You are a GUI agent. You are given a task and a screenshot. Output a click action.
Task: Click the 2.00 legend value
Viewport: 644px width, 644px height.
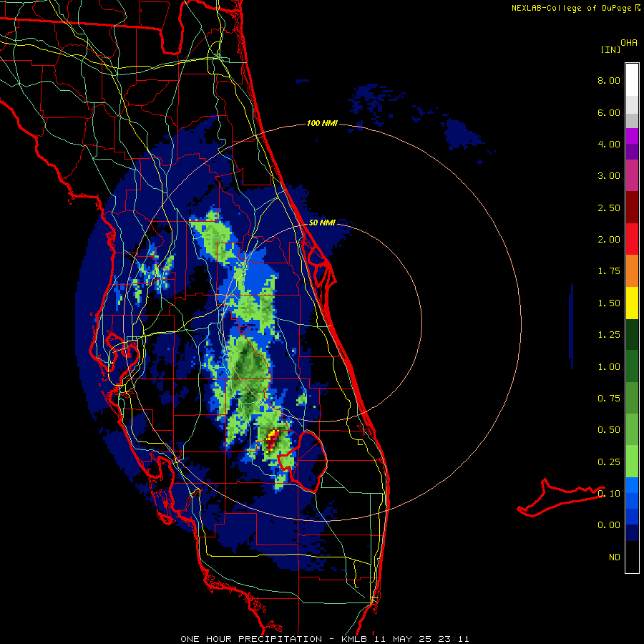coord(609,240)
